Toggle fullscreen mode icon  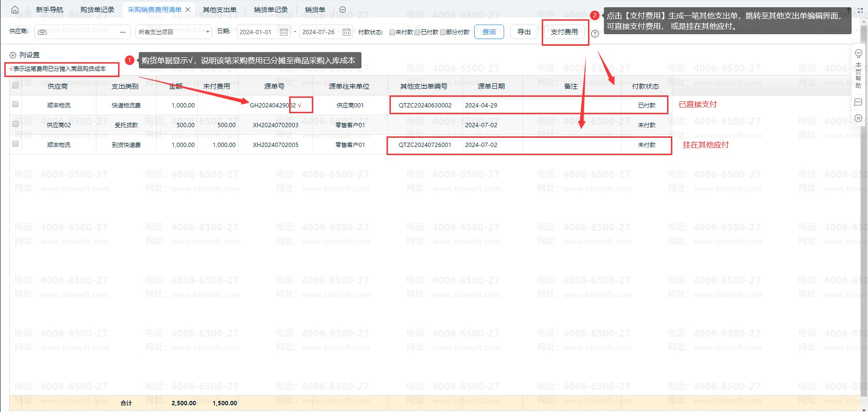point(860,10)
